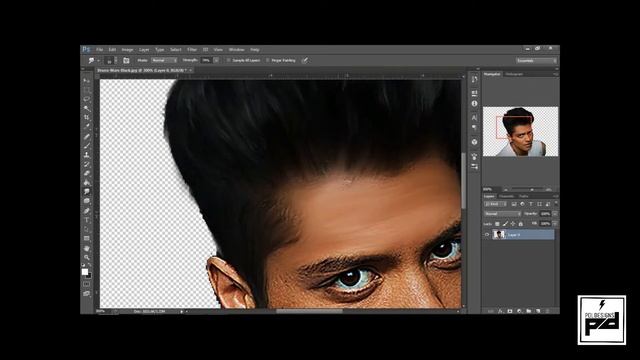This screenshot has width=640, height=360.
Task: Select the History Brush tool
Action: (x=87, y=164)
